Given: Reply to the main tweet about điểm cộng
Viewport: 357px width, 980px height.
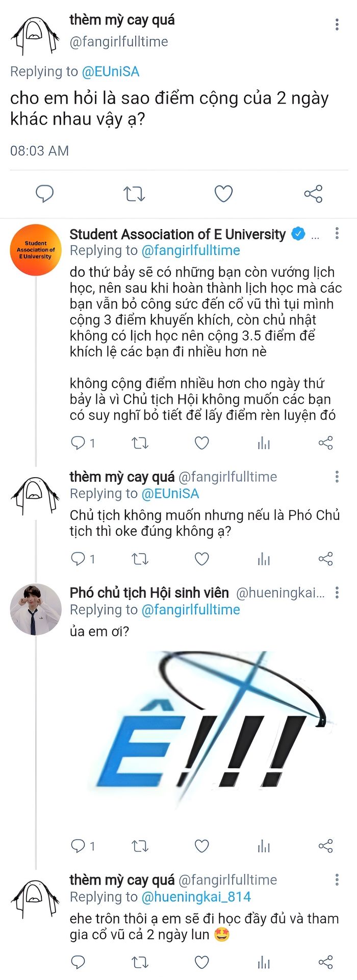Looking at the screenshot, I should [45, 194].
